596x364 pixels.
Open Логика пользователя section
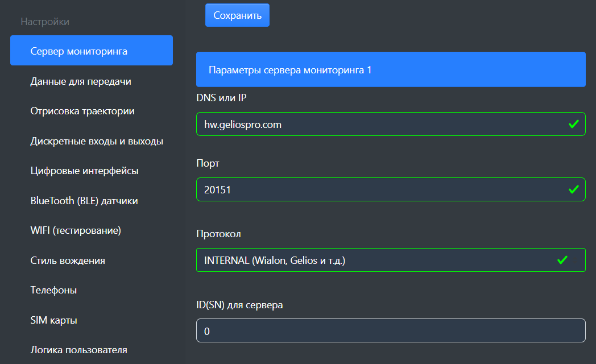78,350
